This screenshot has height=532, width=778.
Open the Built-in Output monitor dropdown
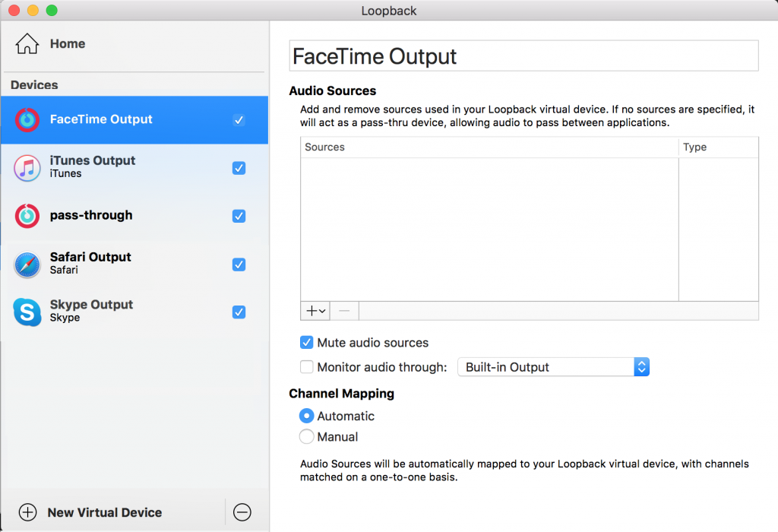(553, 367)
